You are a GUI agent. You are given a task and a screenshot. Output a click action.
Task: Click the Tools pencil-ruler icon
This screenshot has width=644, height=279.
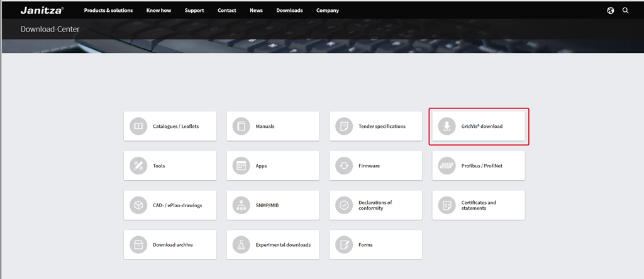point(138,166)
